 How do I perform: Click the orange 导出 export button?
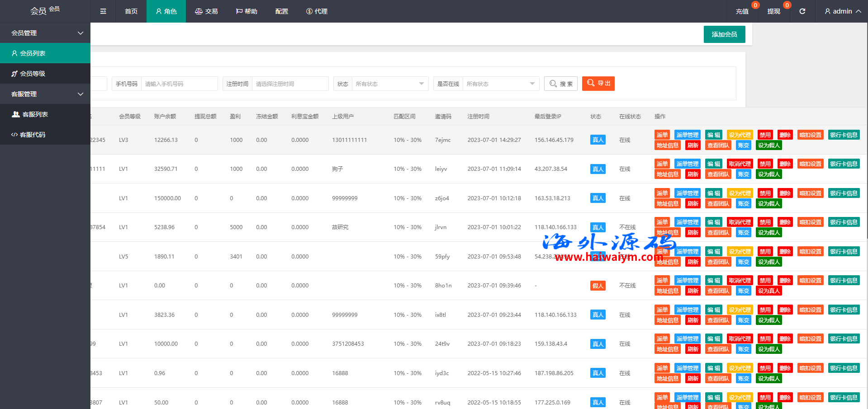598,83
